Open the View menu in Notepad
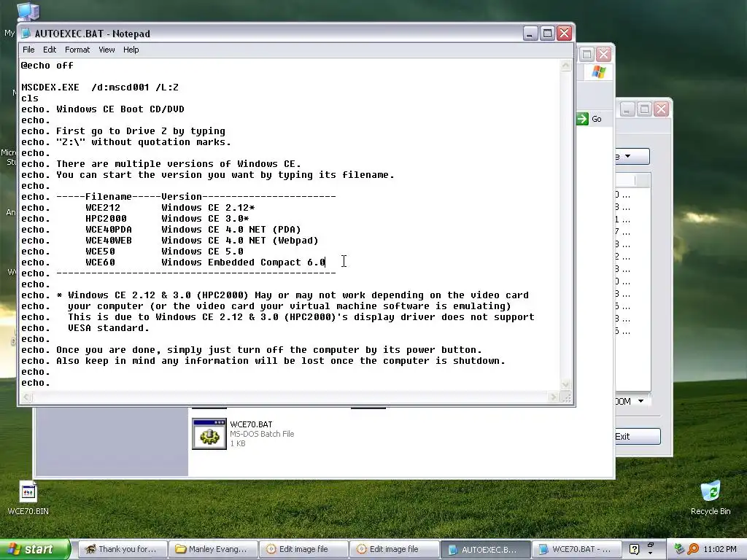 [107, 50]
